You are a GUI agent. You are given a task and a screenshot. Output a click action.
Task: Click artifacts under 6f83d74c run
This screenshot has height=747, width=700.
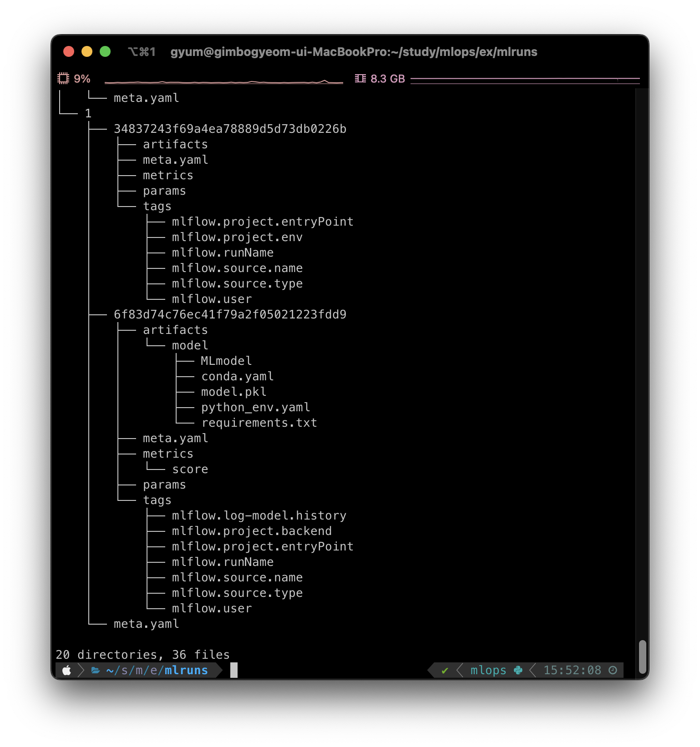(x=176, y=330)
